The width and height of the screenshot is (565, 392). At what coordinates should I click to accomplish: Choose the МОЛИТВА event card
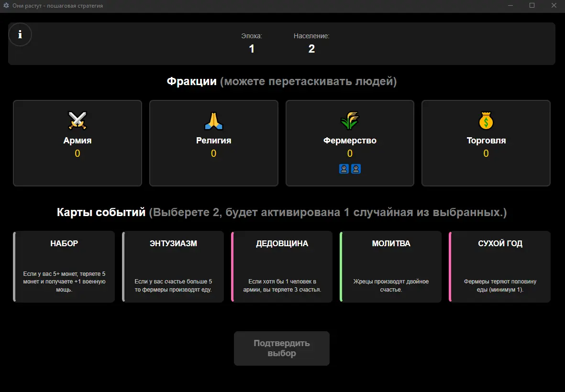(391, 267)
